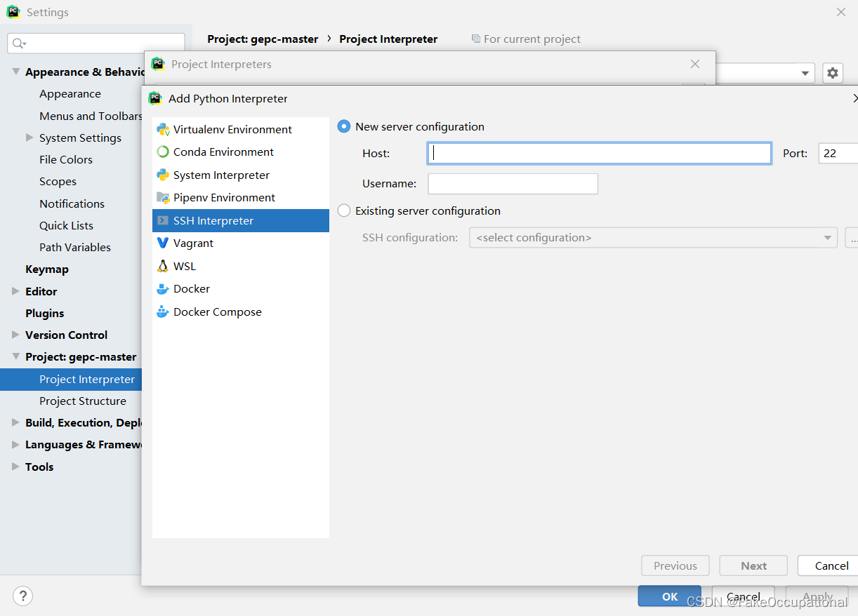Select Conda Environment option
Screen dimensions: 858x616
pos(240,152)
